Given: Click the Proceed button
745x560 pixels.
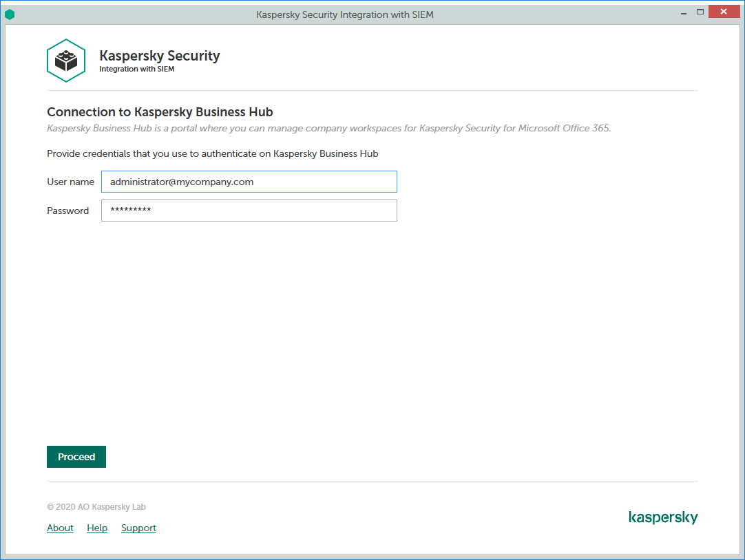Looking at the screenshot, I should pos(76,456).
